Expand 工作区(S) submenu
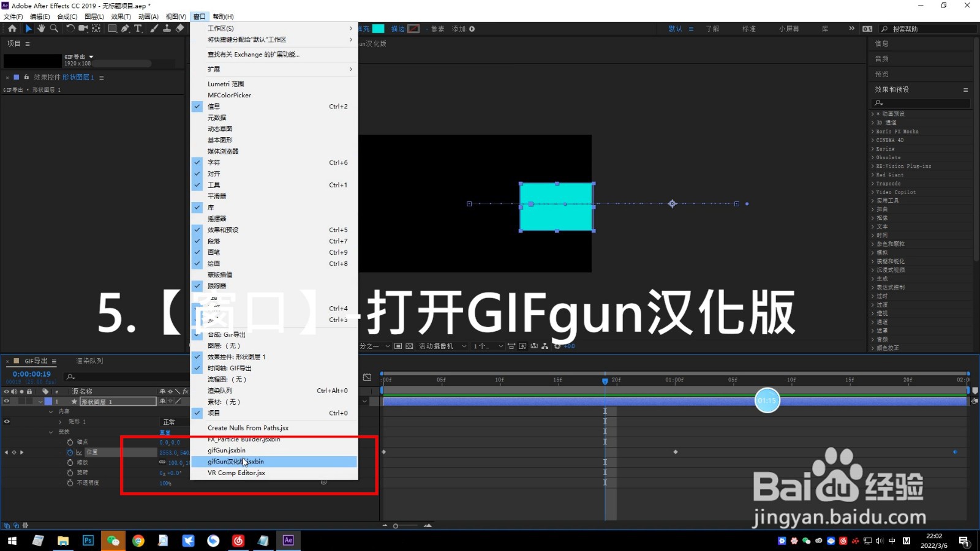The width and height of the screenshot is (980, 551). click(274, 28)
